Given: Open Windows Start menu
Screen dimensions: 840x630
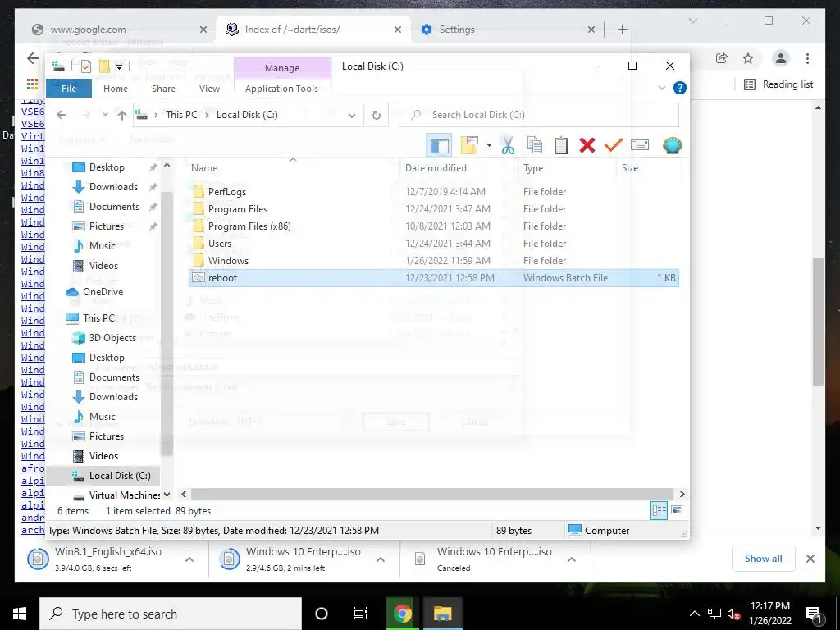Looking at the screenshot, I should (x=20, y=614).
